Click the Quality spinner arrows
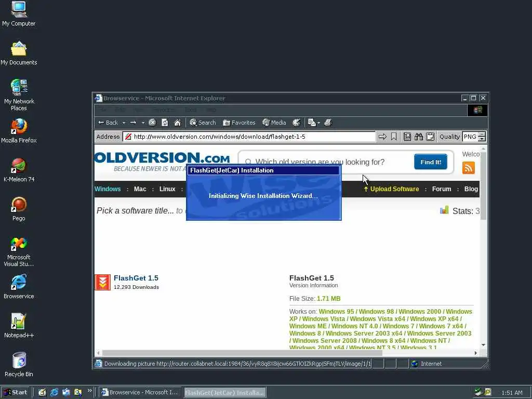The height and width of the screenshot is (399, 532). (x=482, y=137)
